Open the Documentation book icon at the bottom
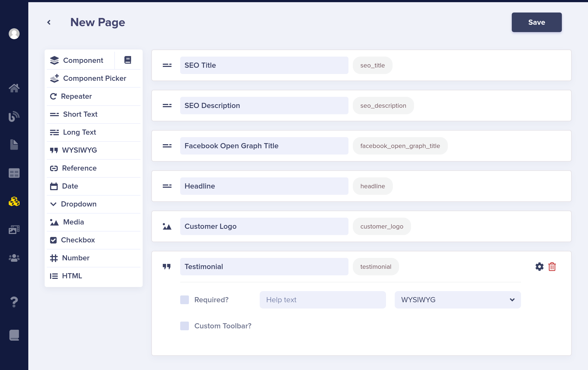 point(14,335)
